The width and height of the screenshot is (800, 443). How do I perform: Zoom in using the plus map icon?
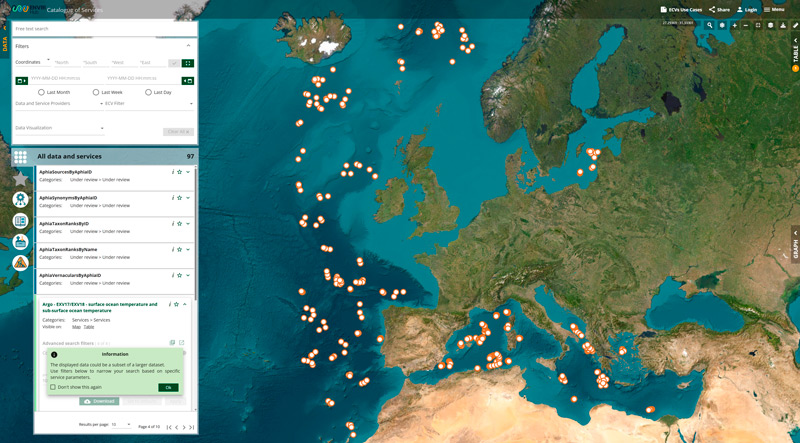coord(734,25)
